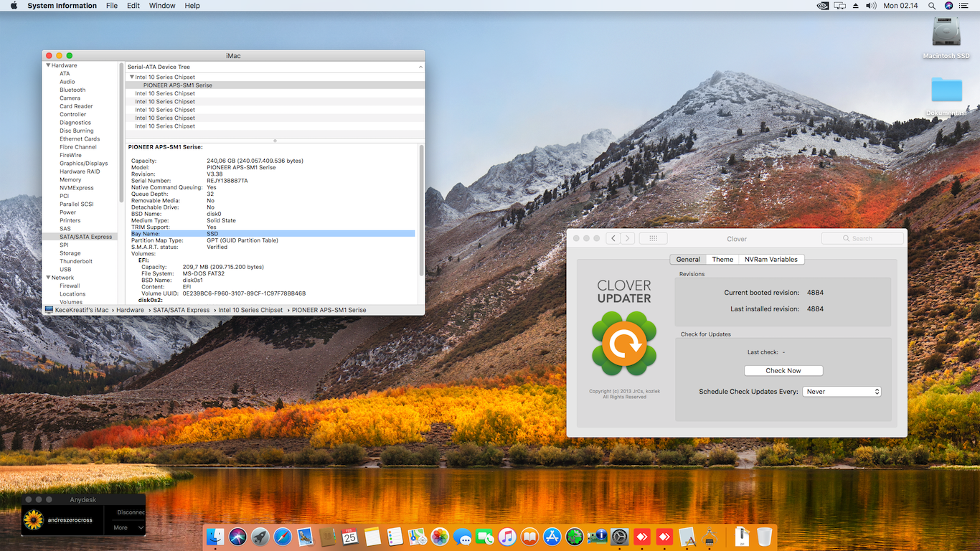Select Storage in the sidebar
Viewport: 980px width, 551px height.
pos(70,253)
